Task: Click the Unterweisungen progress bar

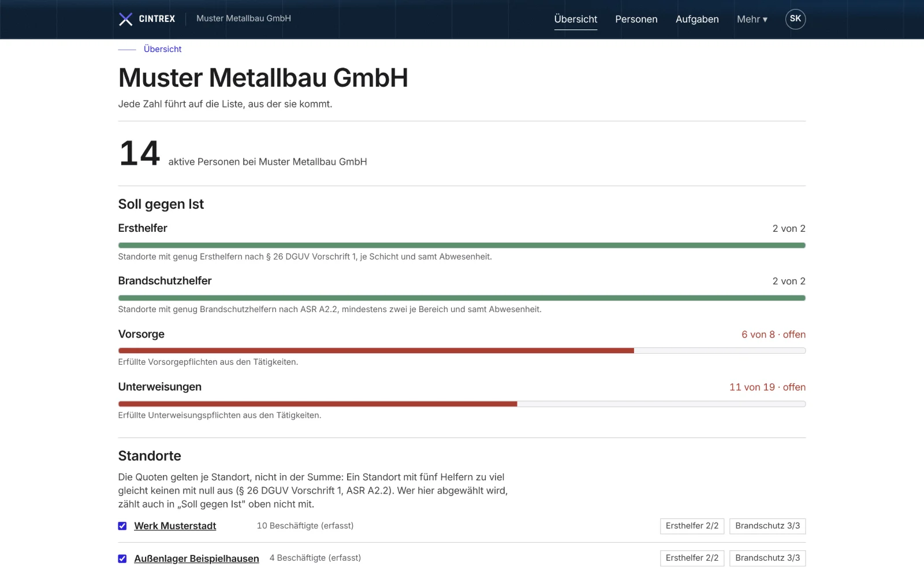Action: coord(462,404)
